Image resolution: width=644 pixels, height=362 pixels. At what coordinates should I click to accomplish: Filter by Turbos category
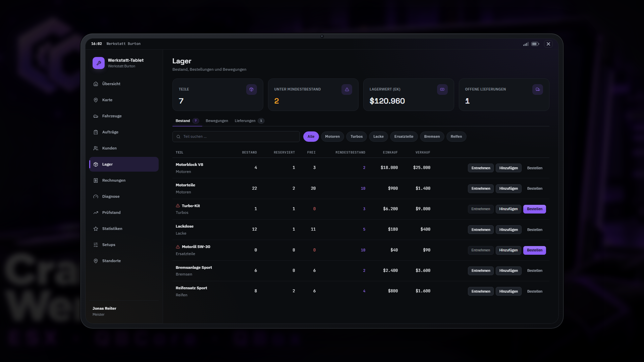(x=357, y=136)
